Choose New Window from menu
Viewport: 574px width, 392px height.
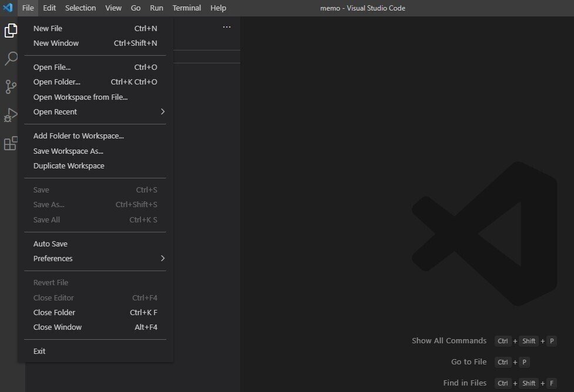pyautogui.click(x=95, y=43)
